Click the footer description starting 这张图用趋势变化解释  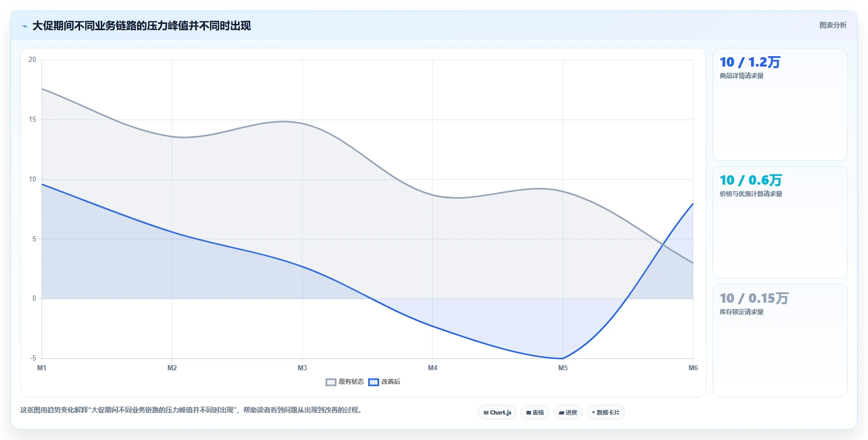[191, 410]
